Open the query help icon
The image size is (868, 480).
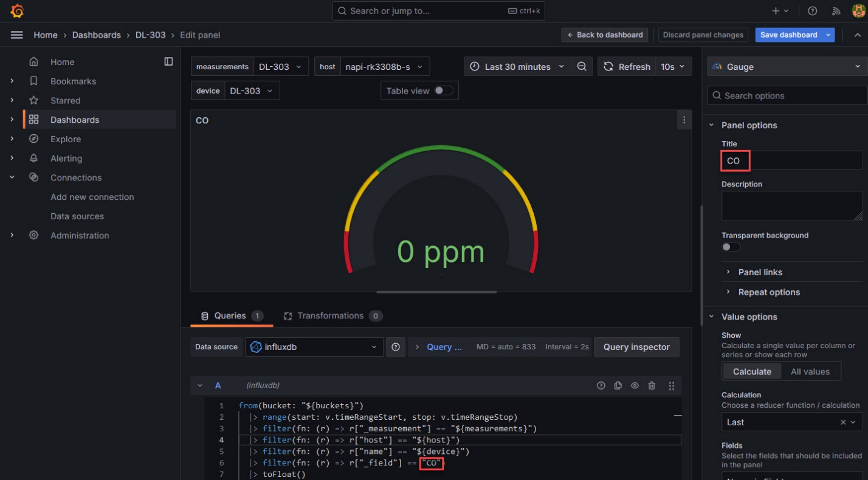[601, 385]
